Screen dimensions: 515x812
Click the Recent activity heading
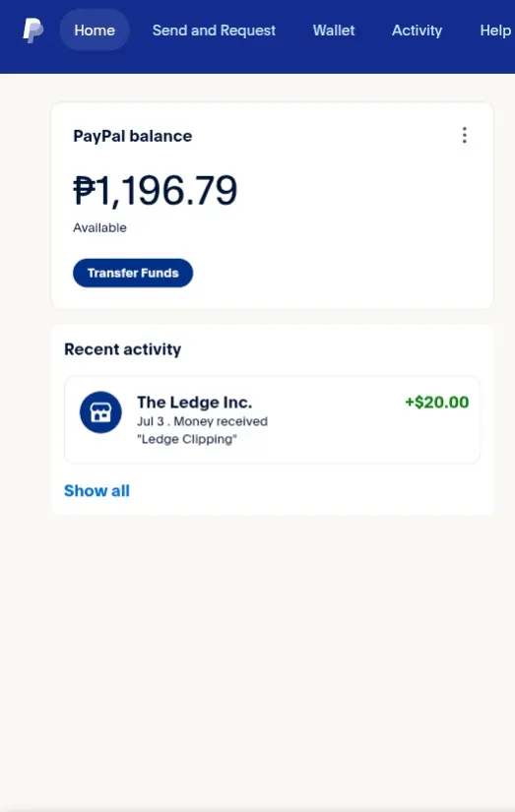(x=123, y=349)
